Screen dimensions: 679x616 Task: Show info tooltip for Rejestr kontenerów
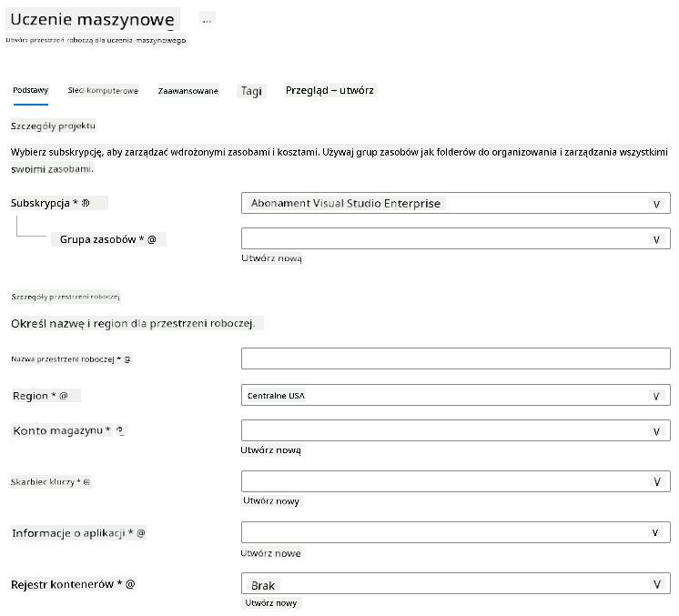tap(130, 584)
